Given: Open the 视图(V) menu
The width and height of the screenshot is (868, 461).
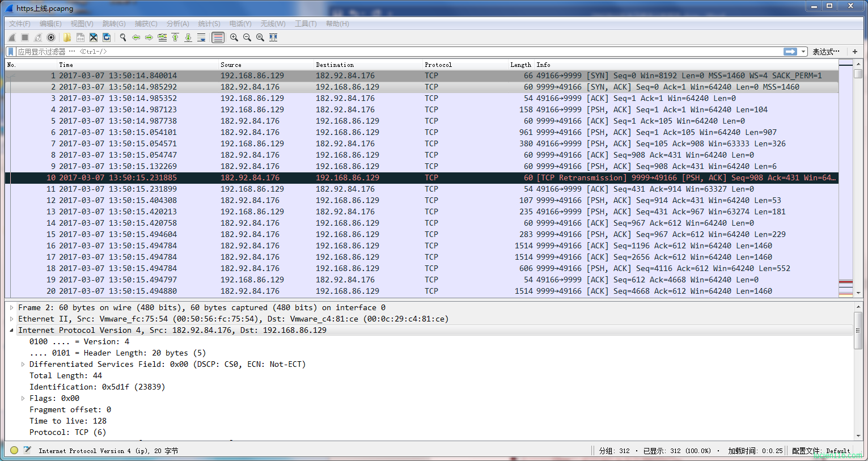Looking at the screenshot, I should [x=82, y=24].
